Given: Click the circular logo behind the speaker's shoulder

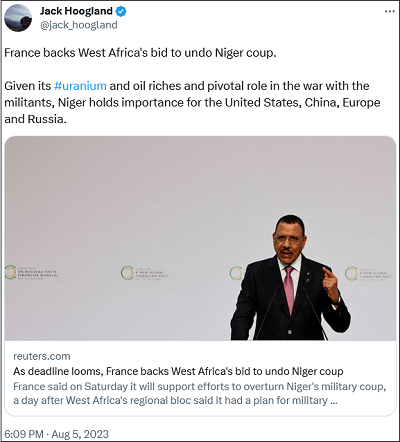Looking at the screenshot, I should (x=236, y=273).
